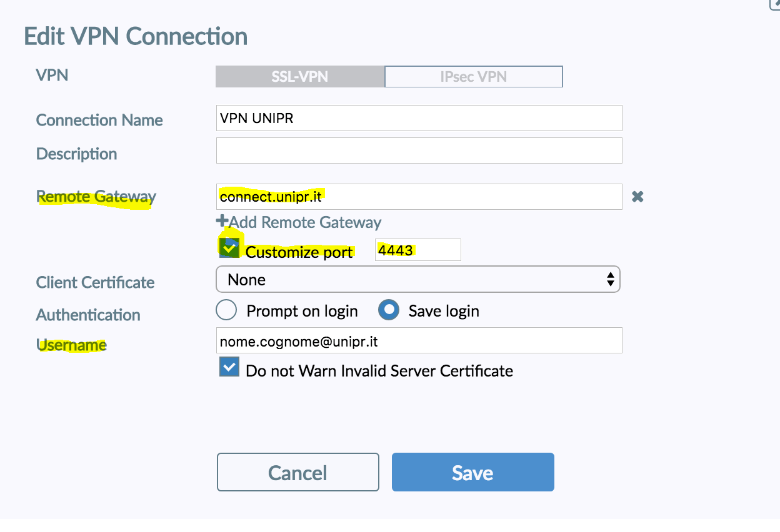
Task: Click into the empty Description field
Action: pos(419,150)
